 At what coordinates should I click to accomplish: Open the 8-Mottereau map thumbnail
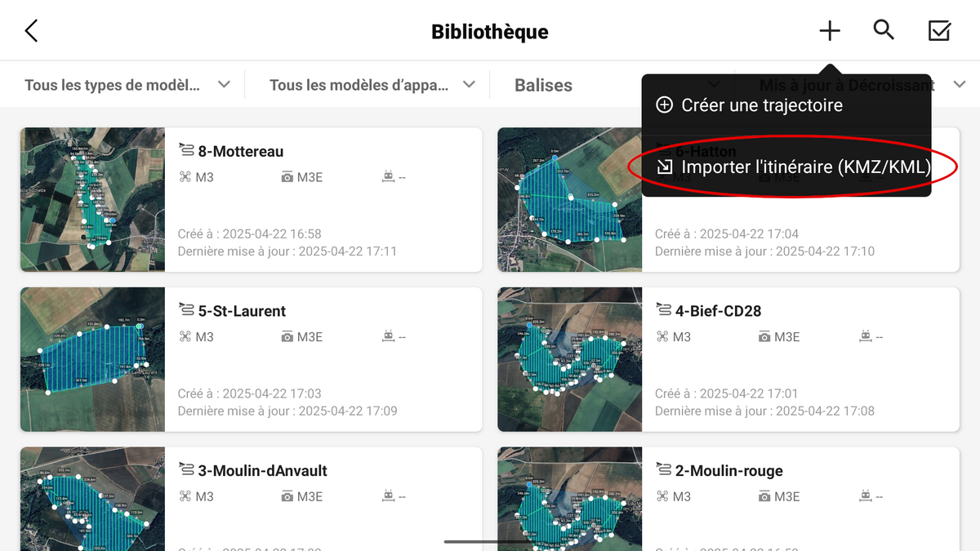[x=92, y=199]
